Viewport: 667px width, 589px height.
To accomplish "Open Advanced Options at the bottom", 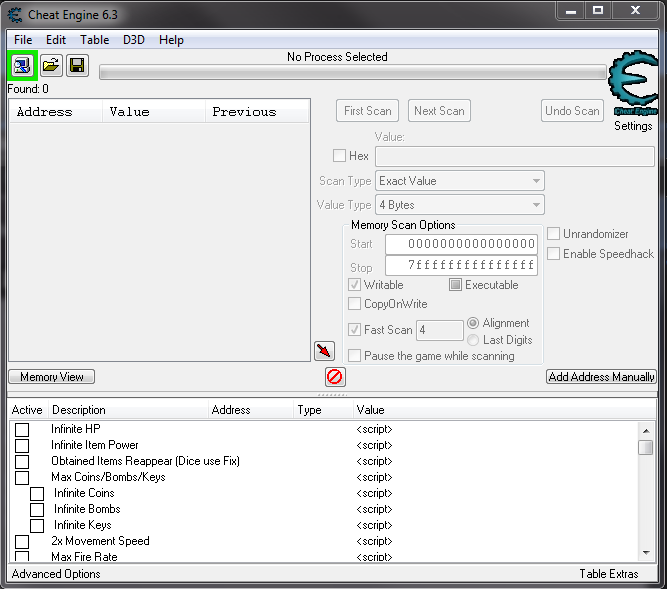I will point(56,574).
